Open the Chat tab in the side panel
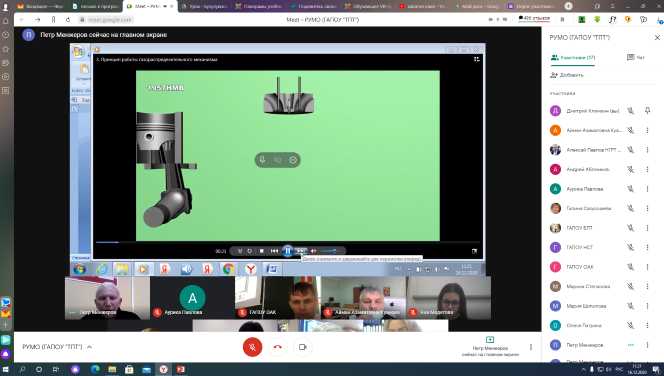Screen dimensions: 664x376 tap(636, 58)
